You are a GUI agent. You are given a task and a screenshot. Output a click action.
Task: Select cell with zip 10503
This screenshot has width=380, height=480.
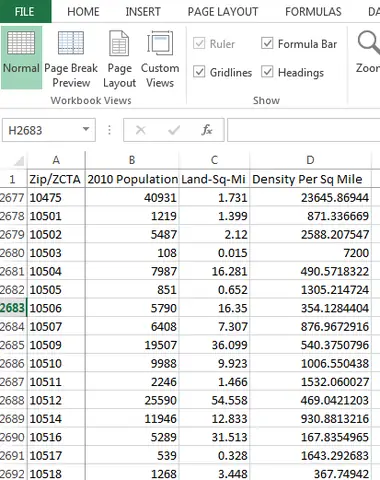pyautogui.click(x=56, y=253)
